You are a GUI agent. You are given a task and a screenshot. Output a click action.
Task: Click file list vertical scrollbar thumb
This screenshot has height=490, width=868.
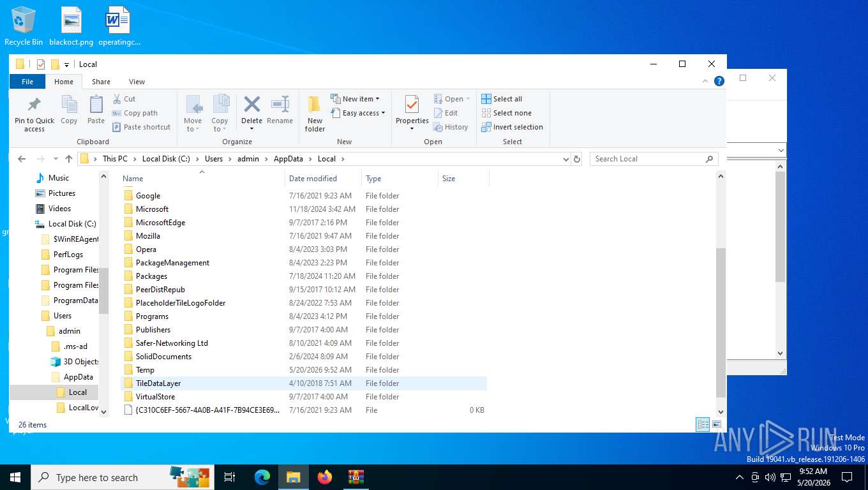coord(721,322)
